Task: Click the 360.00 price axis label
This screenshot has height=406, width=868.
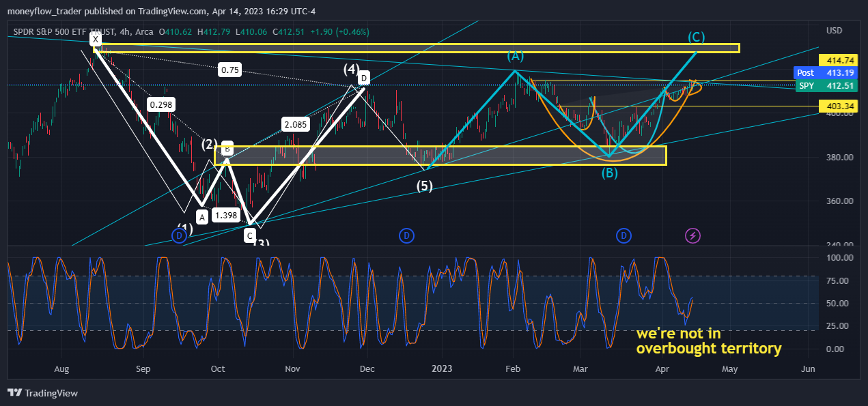Action: [x=841, y=201]
